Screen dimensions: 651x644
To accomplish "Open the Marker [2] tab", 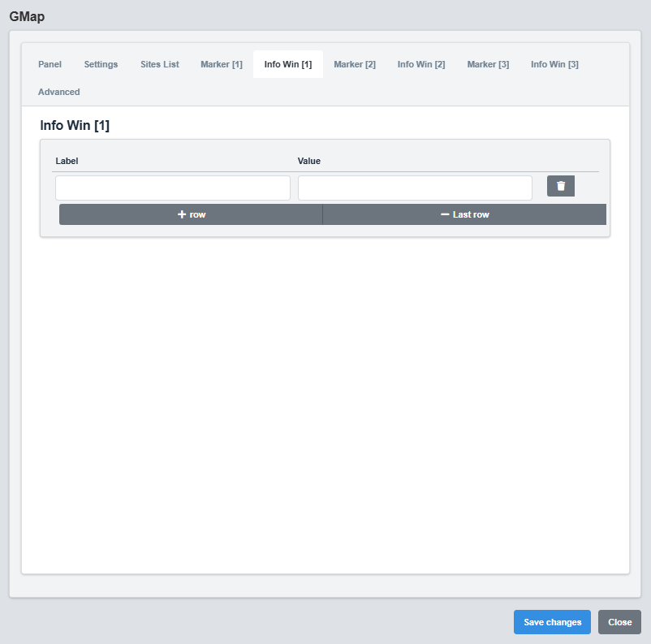I will click(x=355, y=64).
